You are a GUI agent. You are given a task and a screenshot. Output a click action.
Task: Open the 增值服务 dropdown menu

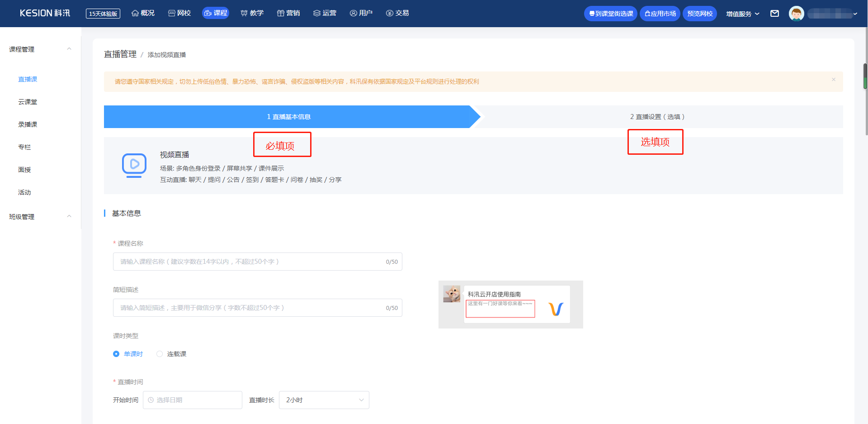coord(743,14)
